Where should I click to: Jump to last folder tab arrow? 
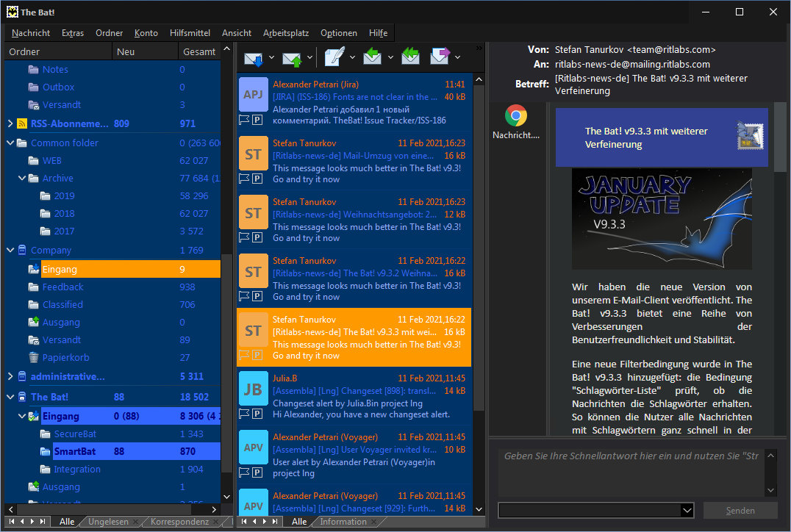click(x=43, y=522)
